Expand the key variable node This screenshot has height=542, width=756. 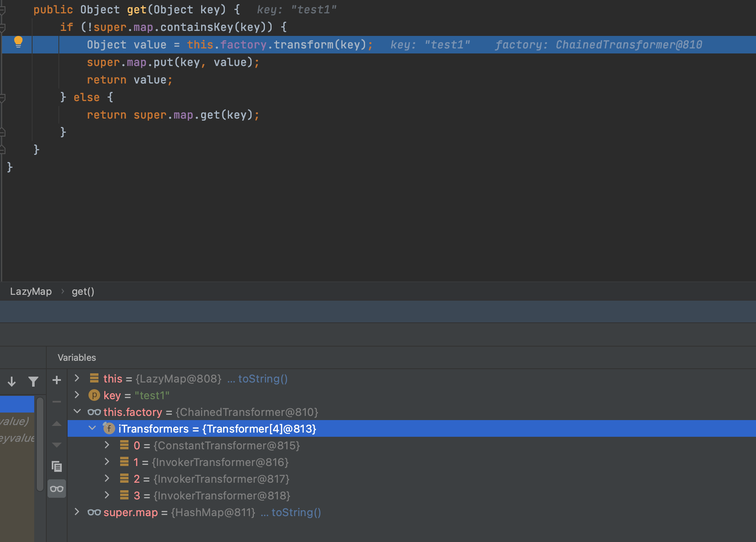coord(77,395)
